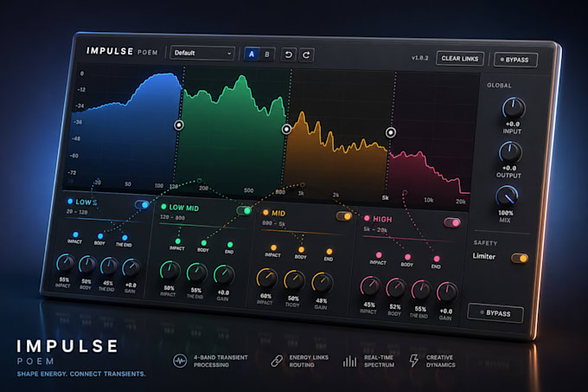Click the LOW MID END node dot
Viewport: 588px width, 392px height.
click(x=230, y=245)
